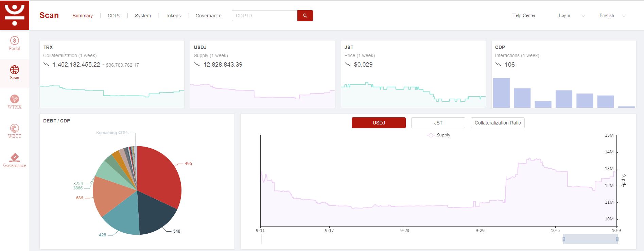Toggle the Supply legend marker

(x=431, y=135)
